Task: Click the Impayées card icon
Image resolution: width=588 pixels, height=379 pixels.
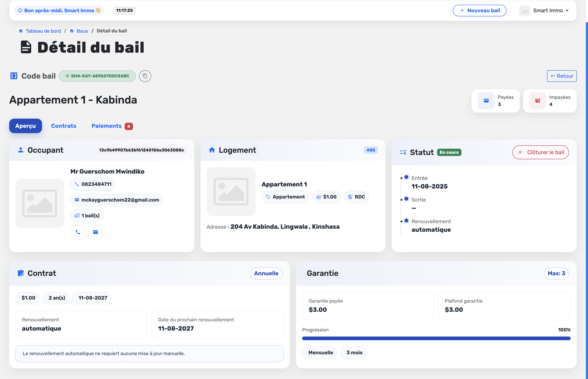Action: coord(538,101)
